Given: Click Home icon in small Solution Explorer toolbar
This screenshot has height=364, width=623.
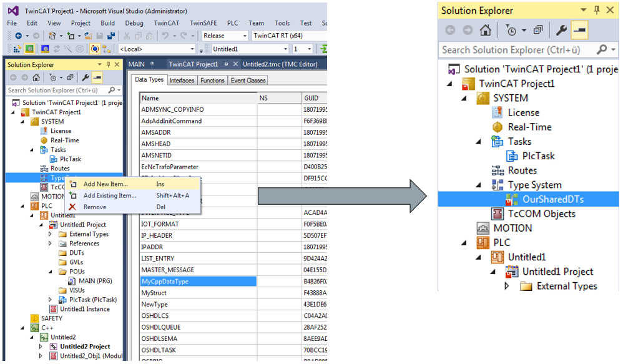Looking at the screenshot, I should pos(36,77).
